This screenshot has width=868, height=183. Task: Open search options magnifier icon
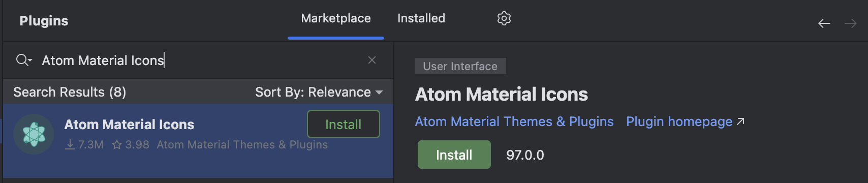[23, 60]
